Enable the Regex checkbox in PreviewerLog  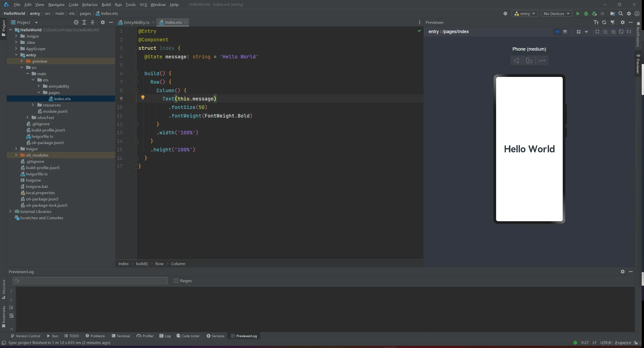pyautogui.click(x=176, y=281)
